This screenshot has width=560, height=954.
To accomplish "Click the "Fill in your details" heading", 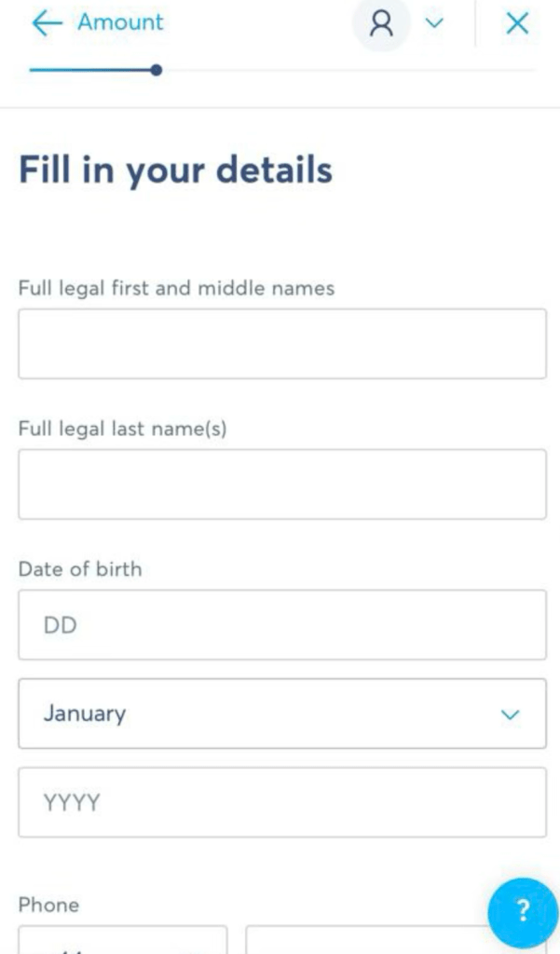I will pos(176,170).
